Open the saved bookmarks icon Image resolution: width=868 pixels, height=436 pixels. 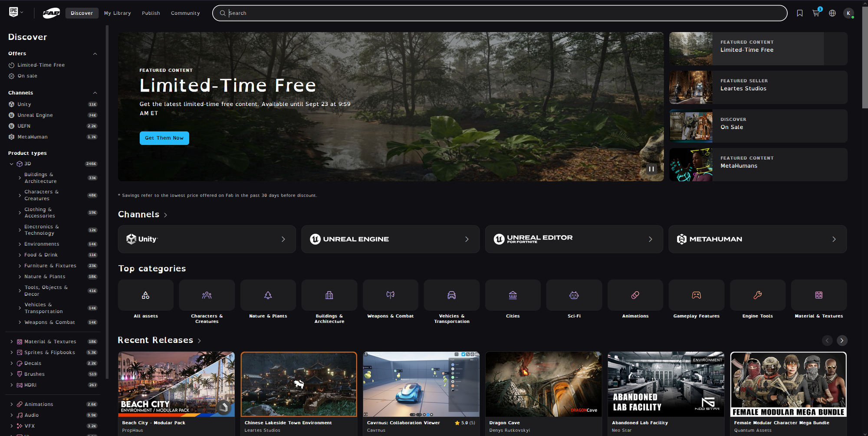click(799, 13)
